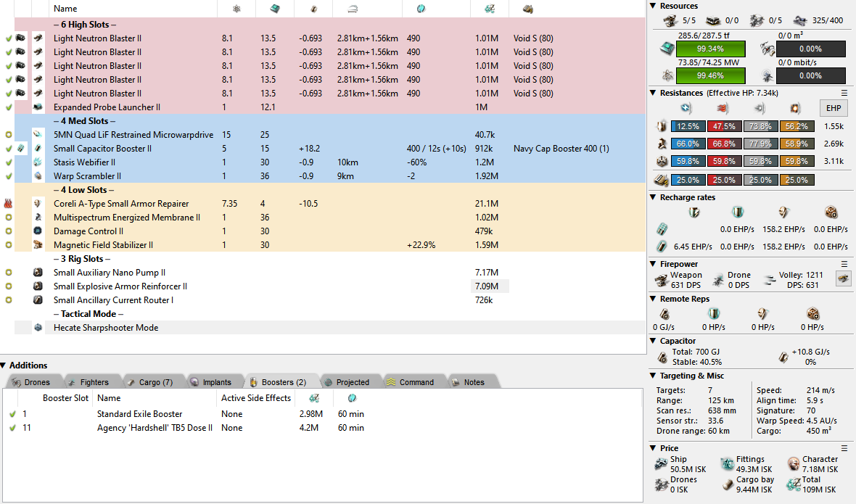Click the weapon DPS view toggle icon in Firepower
856x504 pixels.
click(x=843, y=278)
